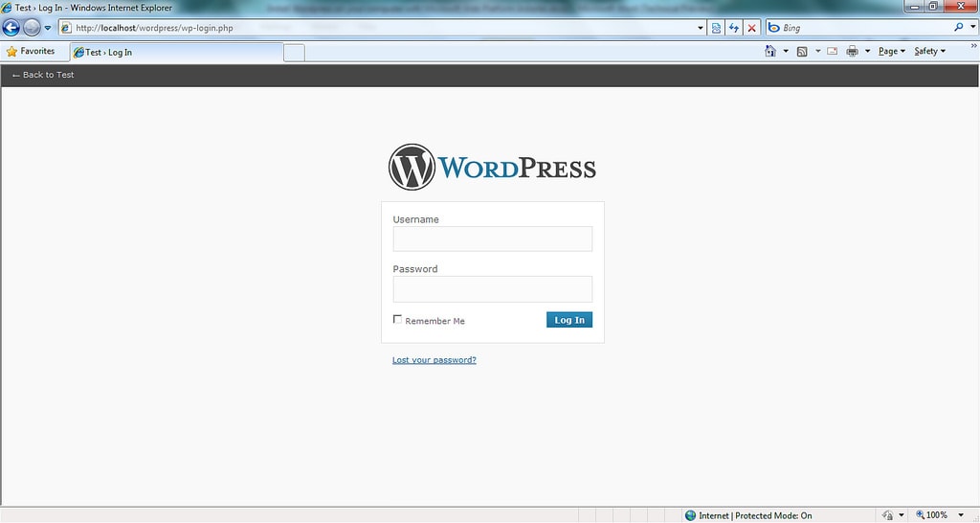Click the "← Back to Test" link
Screen dimensions: 980x523
(43, 75)
